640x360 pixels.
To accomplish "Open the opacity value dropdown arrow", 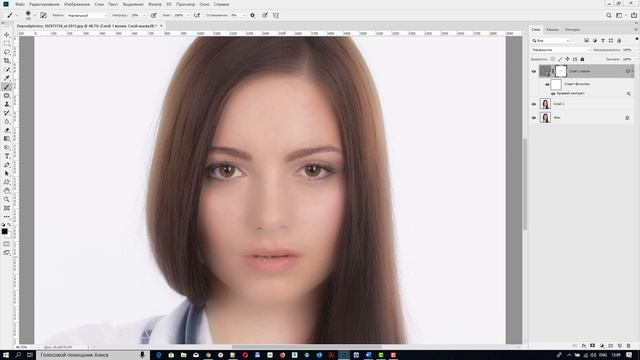I will point(144,15).
